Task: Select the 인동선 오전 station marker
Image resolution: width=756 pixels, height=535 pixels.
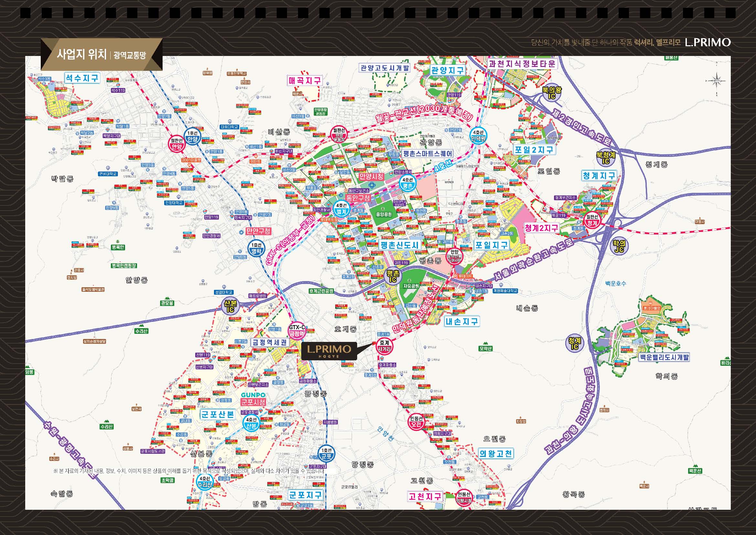Action: pos(416,422)
